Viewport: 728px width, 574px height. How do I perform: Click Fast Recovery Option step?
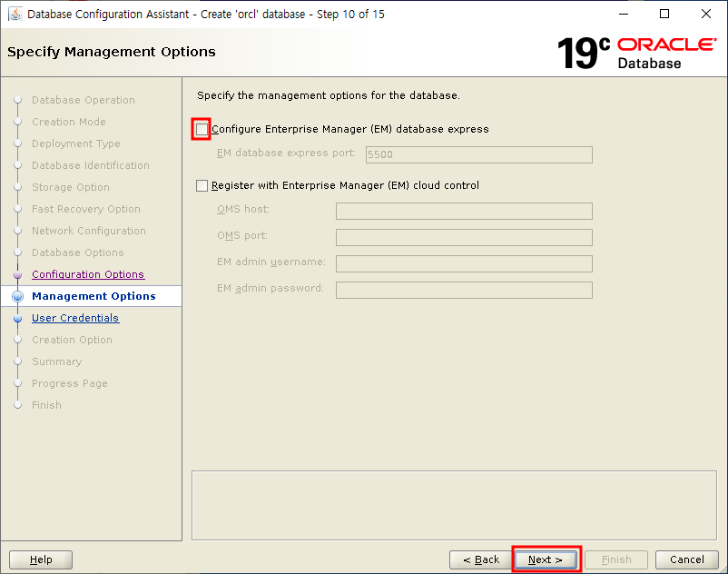pyautogui.click(x=86, y=209)
